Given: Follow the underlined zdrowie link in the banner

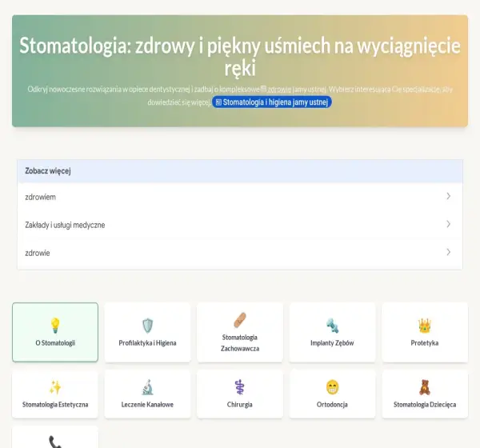Looking at the screenshot, I should coord(279,90).
